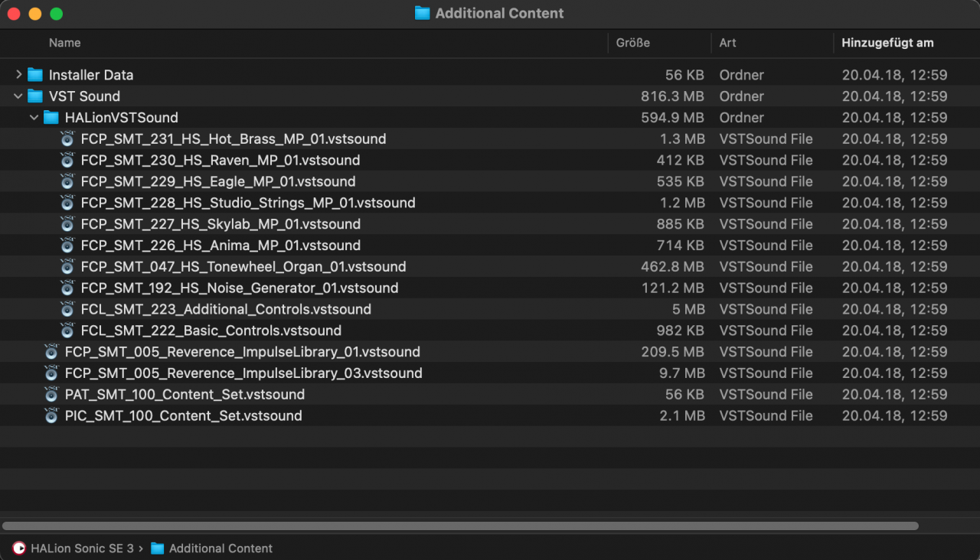Click the horizontal scrollbar thumb
This screenshot has height=560, width=980.
click(x=460, y=526)
